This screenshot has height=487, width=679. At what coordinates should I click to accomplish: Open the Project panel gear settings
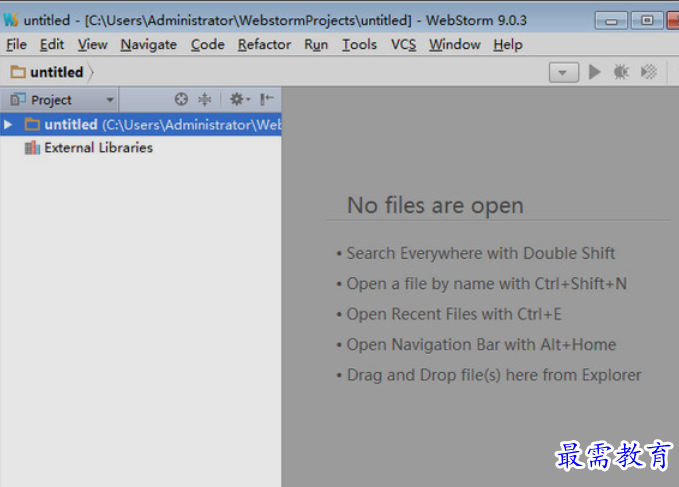point(238,99)
